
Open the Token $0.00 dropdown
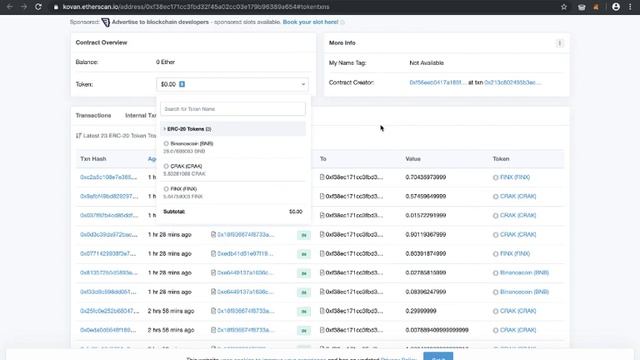tap(233, 84)
